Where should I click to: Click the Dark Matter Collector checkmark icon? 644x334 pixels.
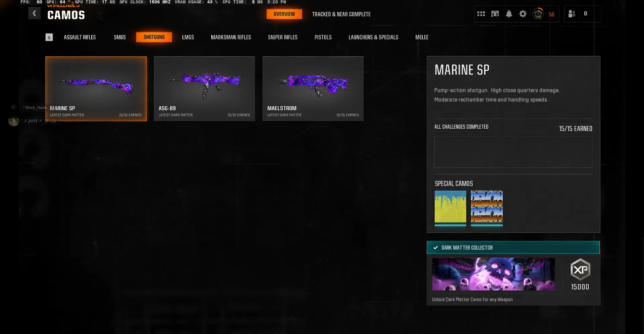click(435, 248)
